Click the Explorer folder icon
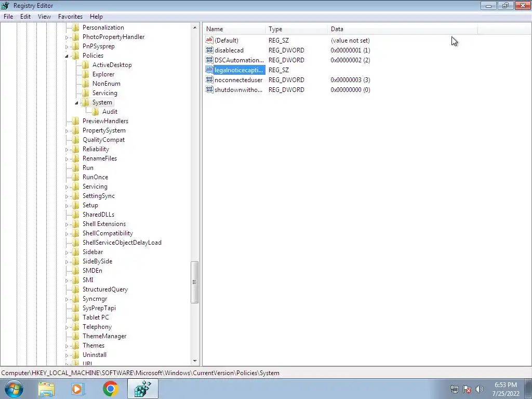532x399 pixels. (x=86, y=74)
